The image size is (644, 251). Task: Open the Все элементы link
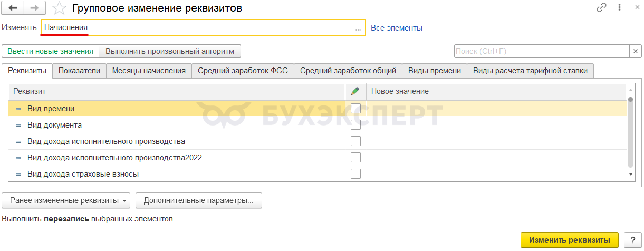397,28
